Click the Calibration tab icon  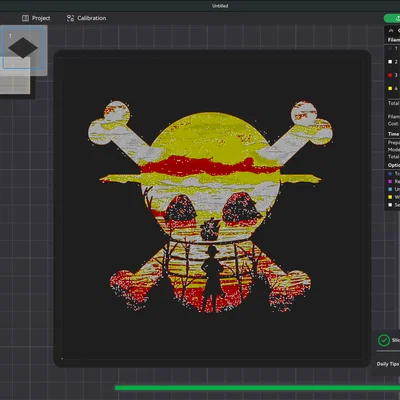70,18
